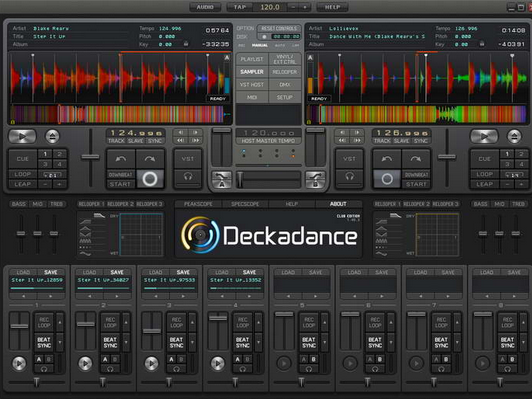
Task: Click the volume fader of sampler 3
Action: (x=152, y=331)
